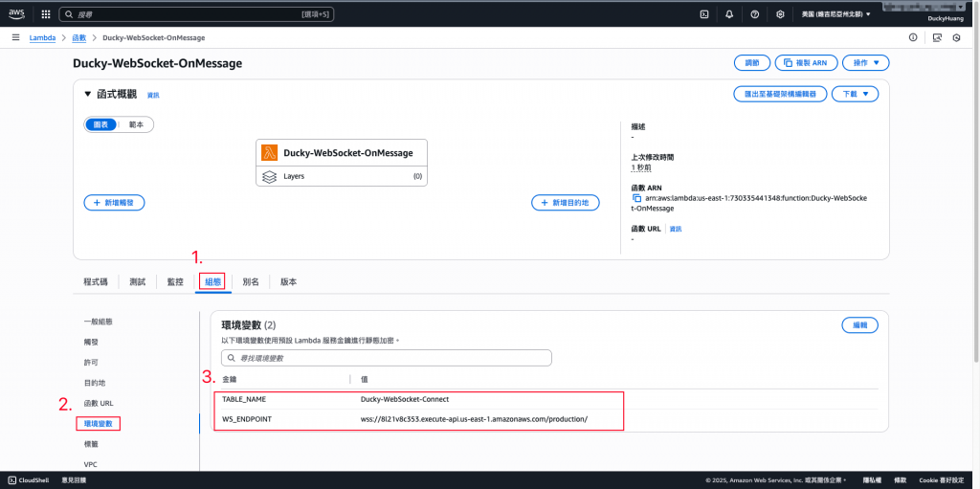Open 隱私權 privacy link in footer
Image resolution: width=980 pixels, height=489 pixels.
click(871, 480)
